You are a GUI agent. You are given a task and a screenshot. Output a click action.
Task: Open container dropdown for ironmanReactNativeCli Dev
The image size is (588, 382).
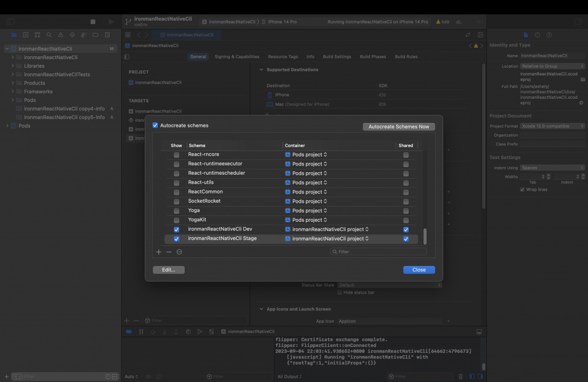pyautogui.click(x=327, y=229)
